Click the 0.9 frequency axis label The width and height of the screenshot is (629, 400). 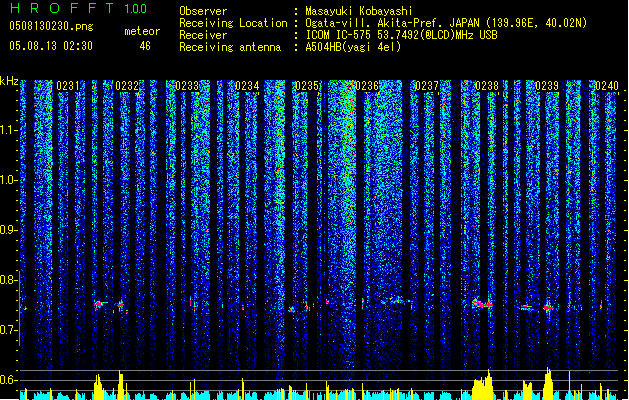tap(8, 230)
